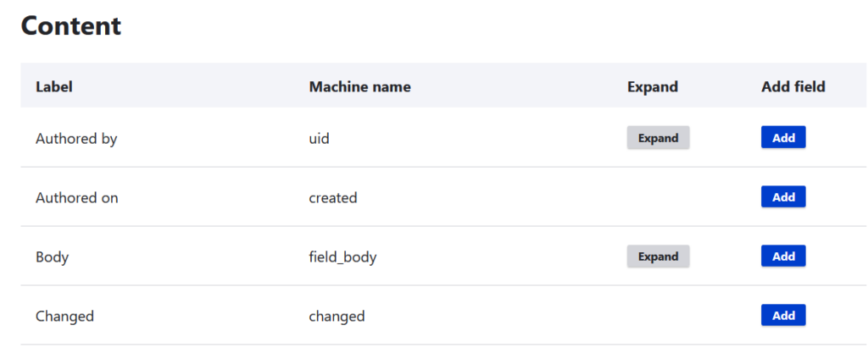This screenshot has width=868, height=353.
Task: Select the Changed label text
Action: 64,317
